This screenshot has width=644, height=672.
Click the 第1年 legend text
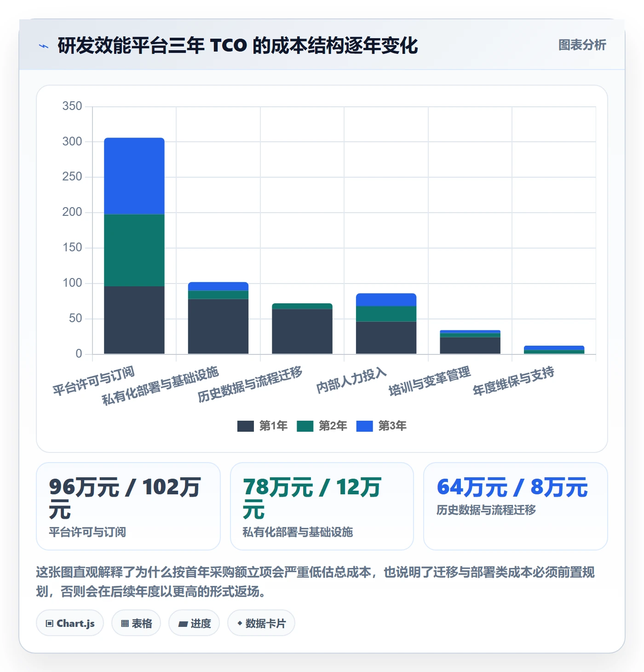coord(273,426)
